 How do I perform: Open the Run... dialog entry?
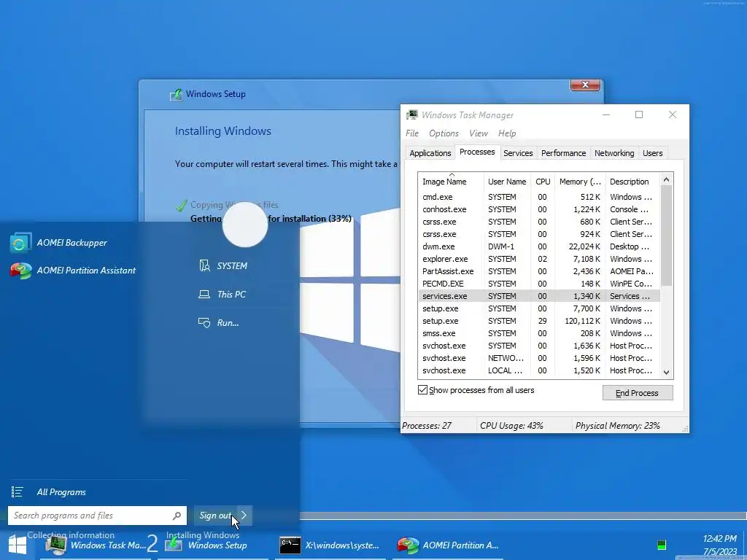(219, 323)
